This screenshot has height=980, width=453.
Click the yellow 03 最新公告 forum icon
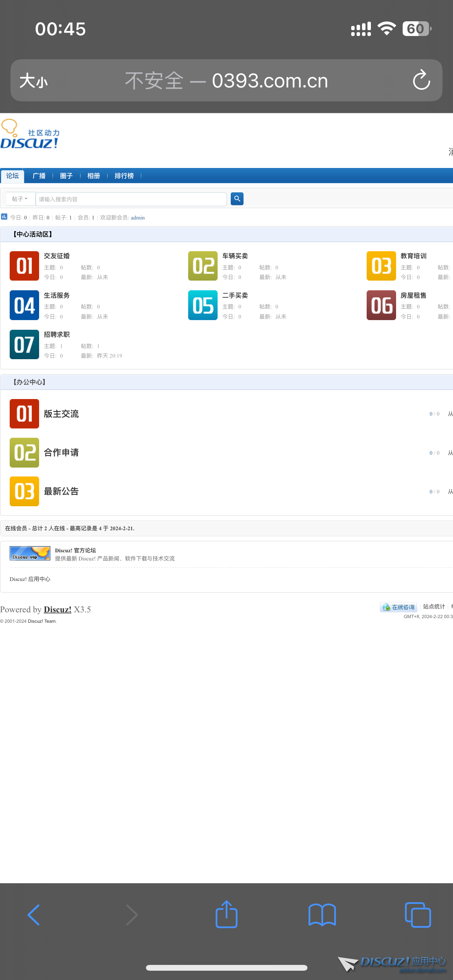[x=24, y=491]
